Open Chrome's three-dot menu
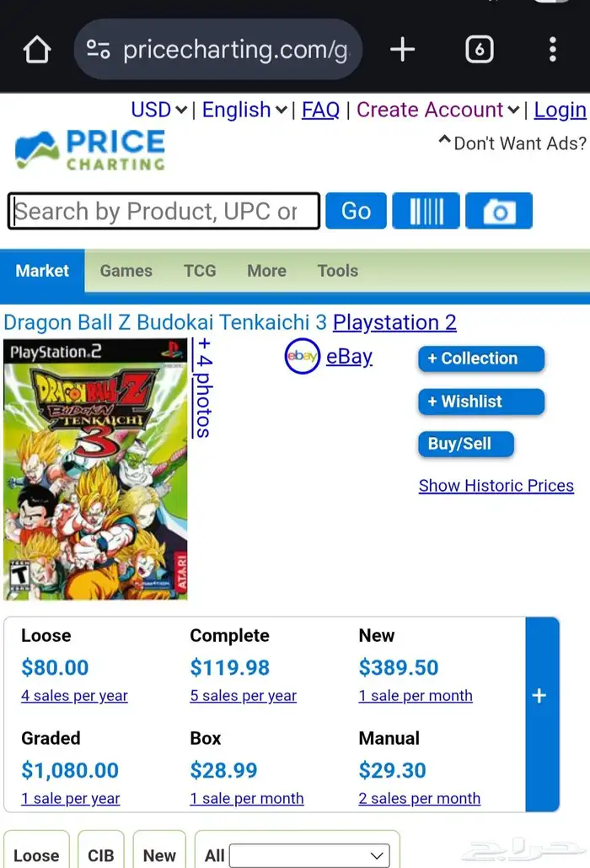The image size is (590, 868). coord(554,49)
